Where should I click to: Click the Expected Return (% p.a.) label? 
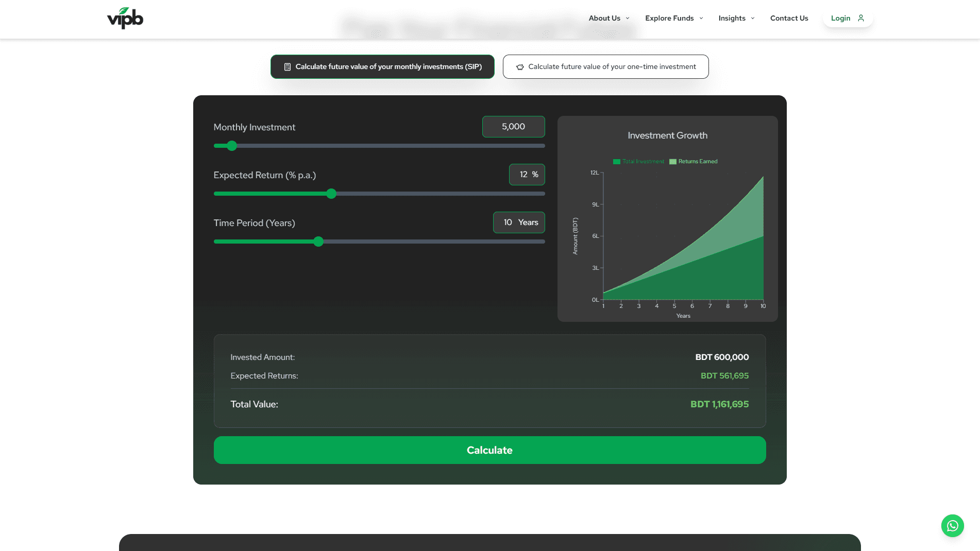264,175
